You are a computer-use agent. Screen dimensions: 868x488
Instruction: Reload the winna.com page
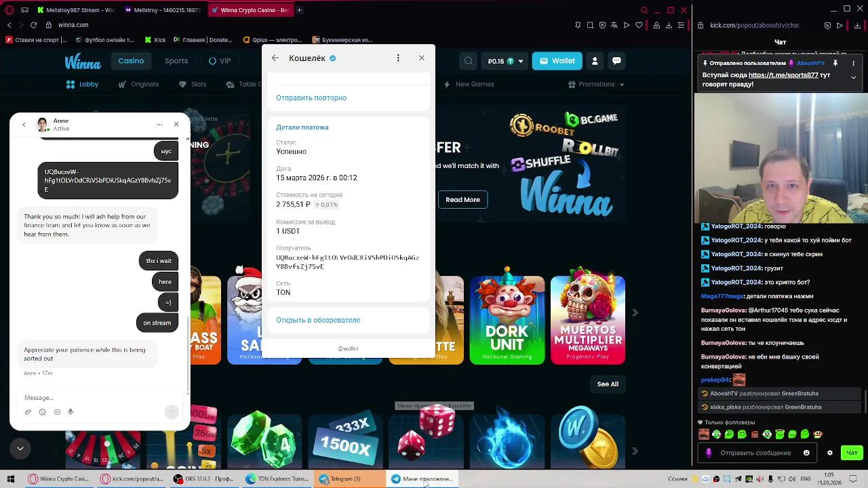pos(33,25)
